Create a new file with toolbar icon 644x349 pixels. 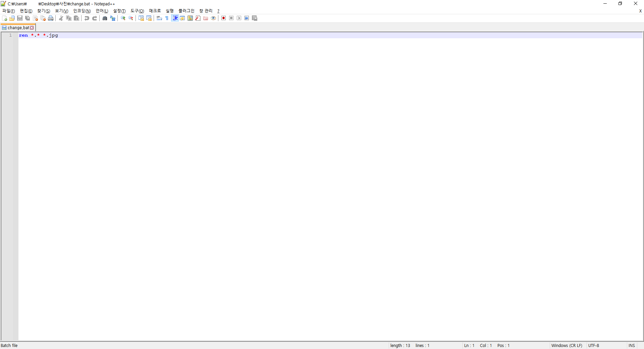(x=4, y=18)
